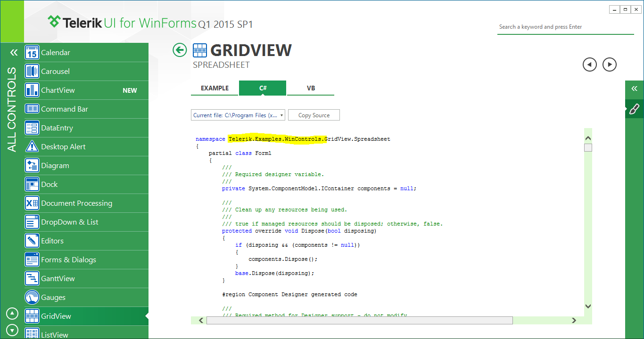Open the Editors pencil icon
The height and width of the screenshot is (339, 644).
(32, 241)
